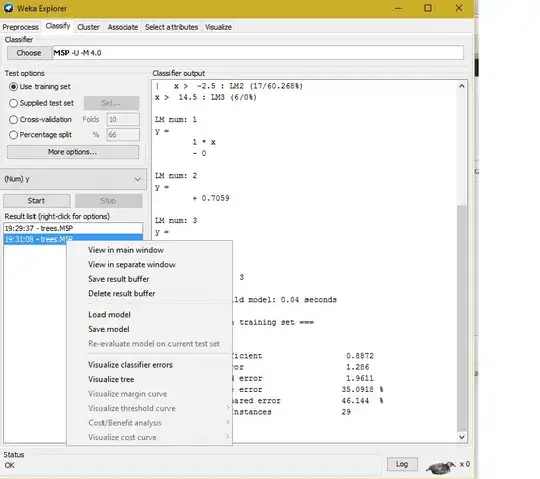This screenshot has height=479, width=540.
Task: Open More options... dialog
Action: tap(73, 152)
